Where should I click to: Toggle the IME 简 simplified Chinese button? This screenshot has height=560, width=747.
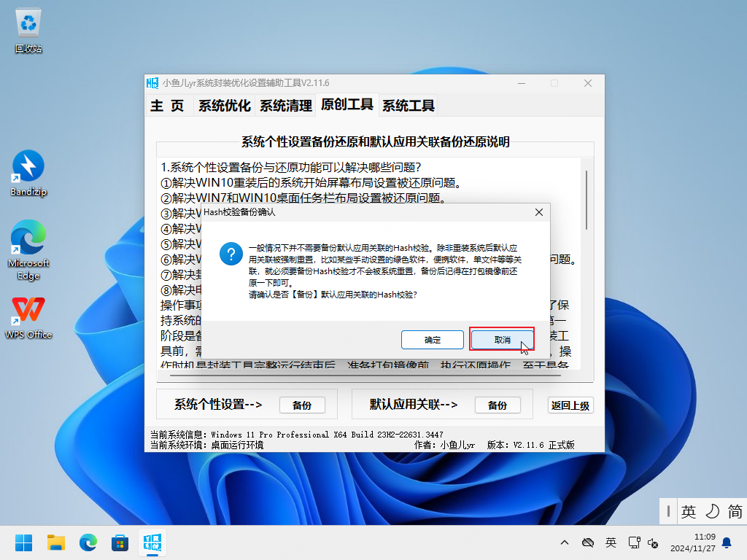[x=735, y=511]
